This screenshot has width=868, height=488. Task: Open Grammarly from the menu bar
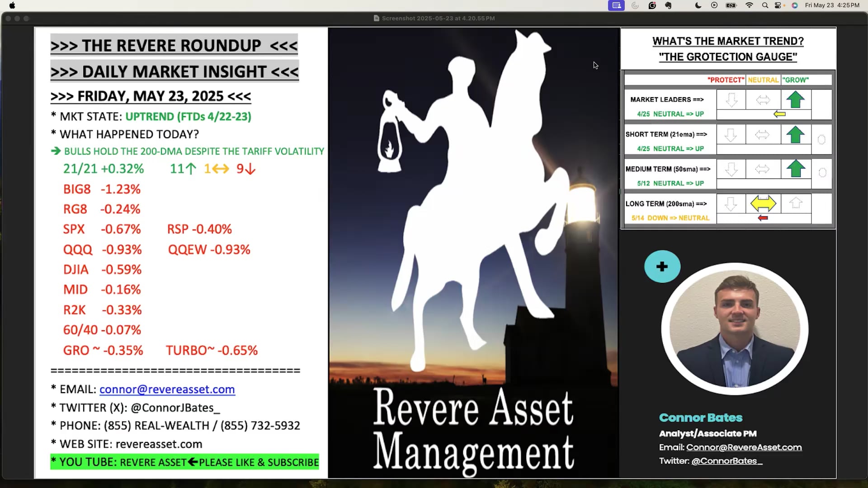point(652,5)
